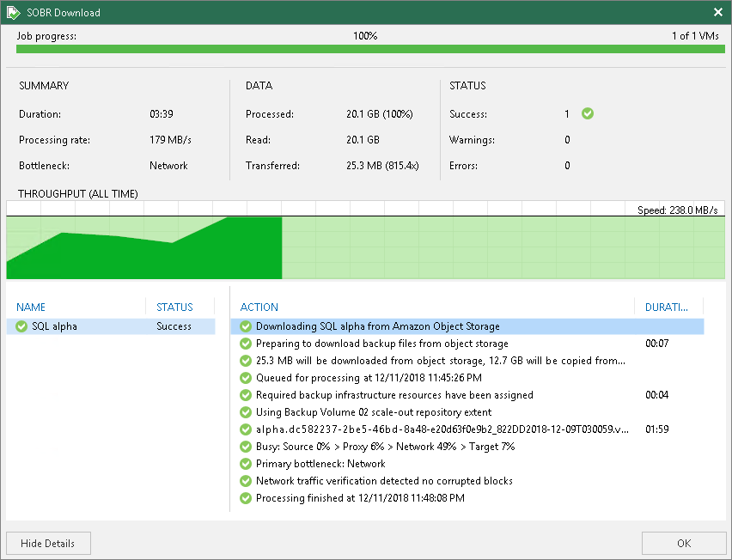Click the Bottleneck value Network in the SUMMARY section
Screen dimensions: 732x560
(x=168, y=166)
